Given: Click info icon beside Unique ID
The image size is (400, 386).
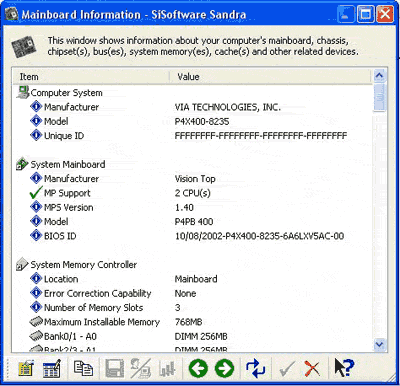Looking at the screenshot, I should pos(36,135).
